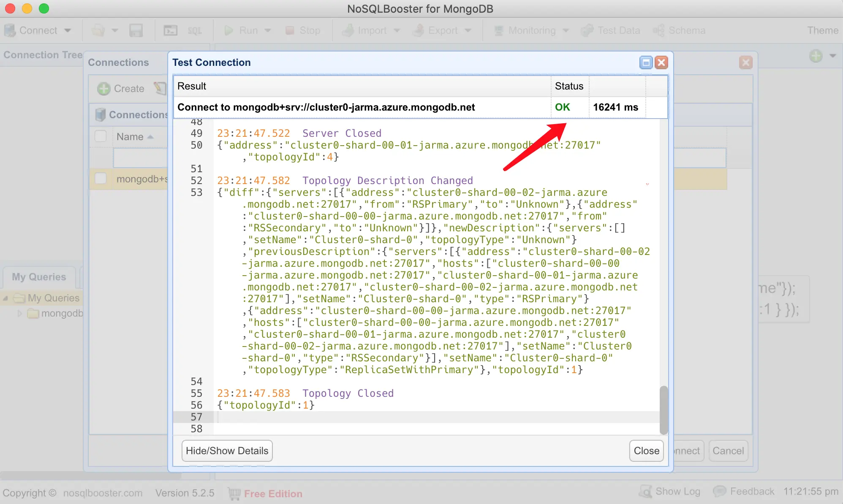This screenshot has width=843, height=504.
Task: Expand the mongodb folder in My Queries
Action: (x=19, y=313)
